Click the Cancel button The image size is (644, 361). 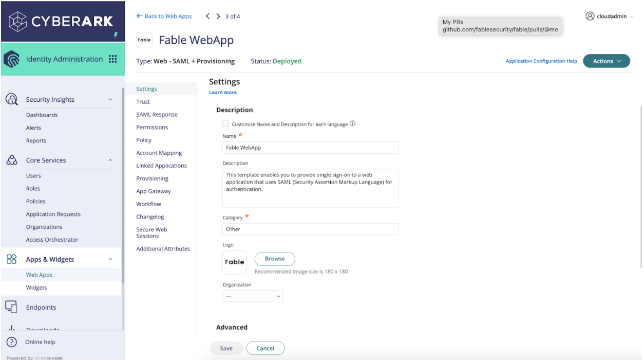click(266, 348)
